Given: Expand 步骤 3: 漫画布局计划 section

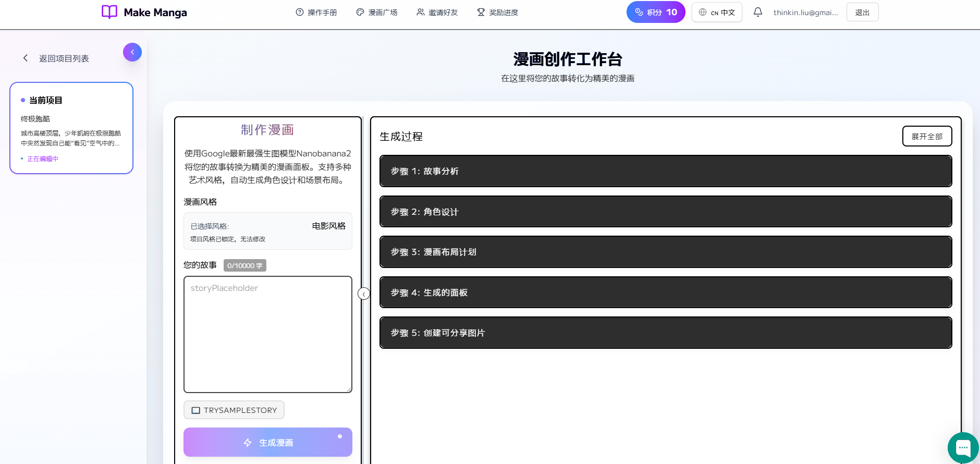Looking at the screenshot, I should (665, 252).
